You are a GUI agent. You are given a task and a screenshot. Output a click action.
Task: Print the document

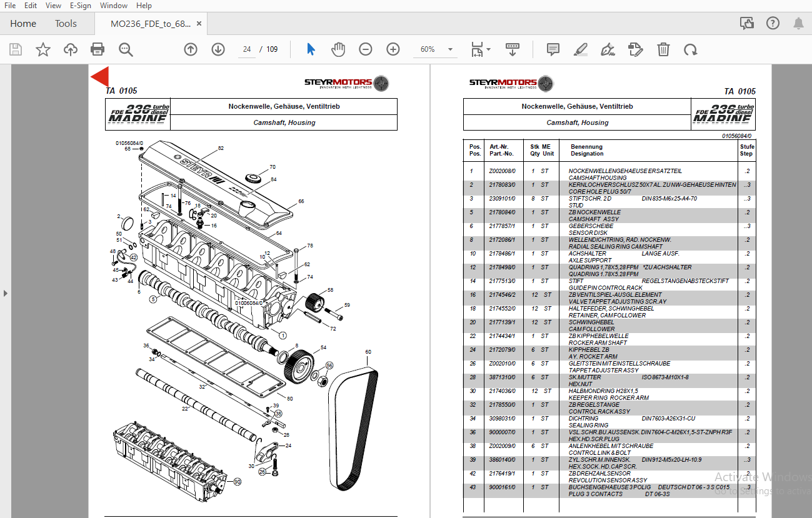(98, 49)
